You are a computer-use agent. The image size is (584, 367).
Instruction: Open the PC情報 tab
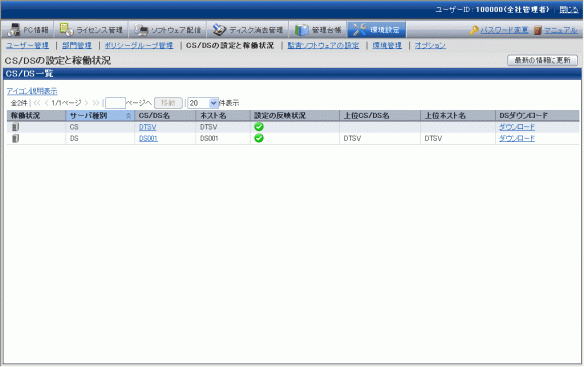click(28, 30)
